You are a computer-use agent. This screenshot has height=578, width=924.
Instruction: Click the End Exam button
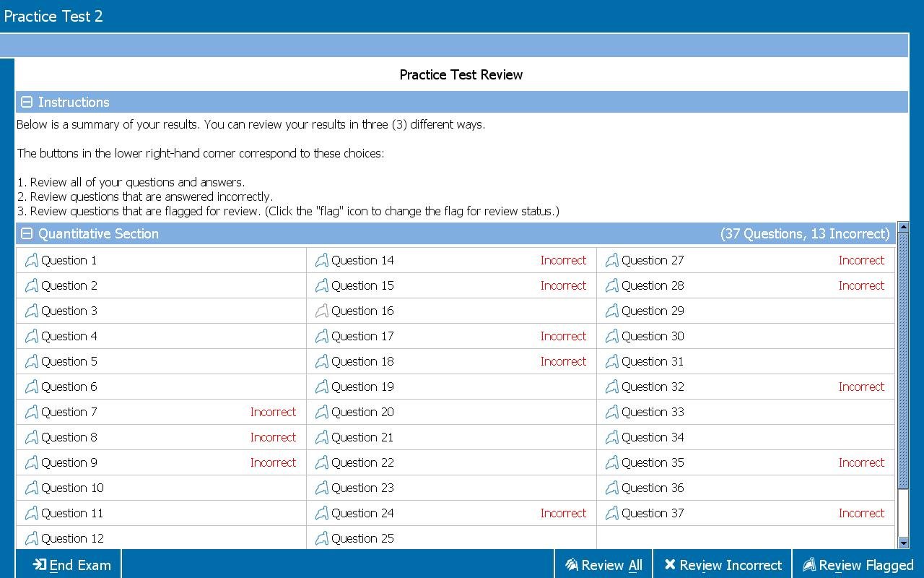(71, 565)
